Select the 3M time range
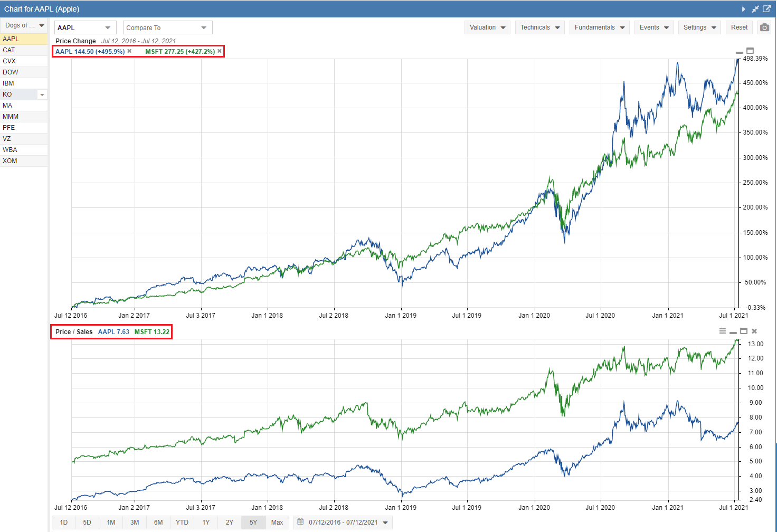This screenshot has height=532, width=777. coord(135,522)
